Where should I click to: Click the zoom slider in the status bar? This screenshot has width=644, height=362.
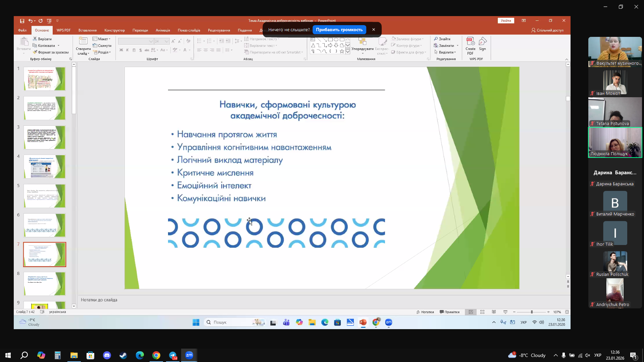point(532,312)
